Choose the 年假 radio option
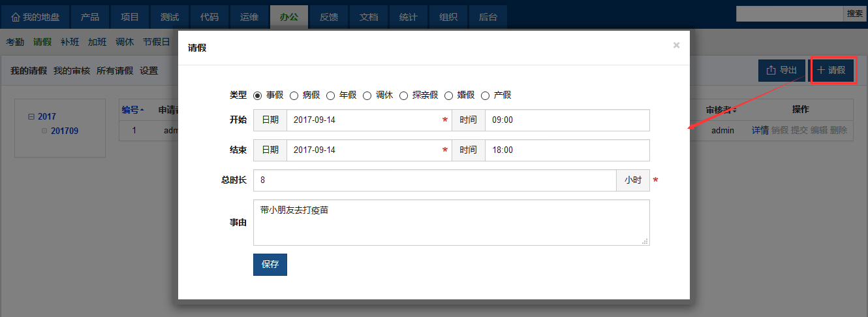 (x=330, y=95)
